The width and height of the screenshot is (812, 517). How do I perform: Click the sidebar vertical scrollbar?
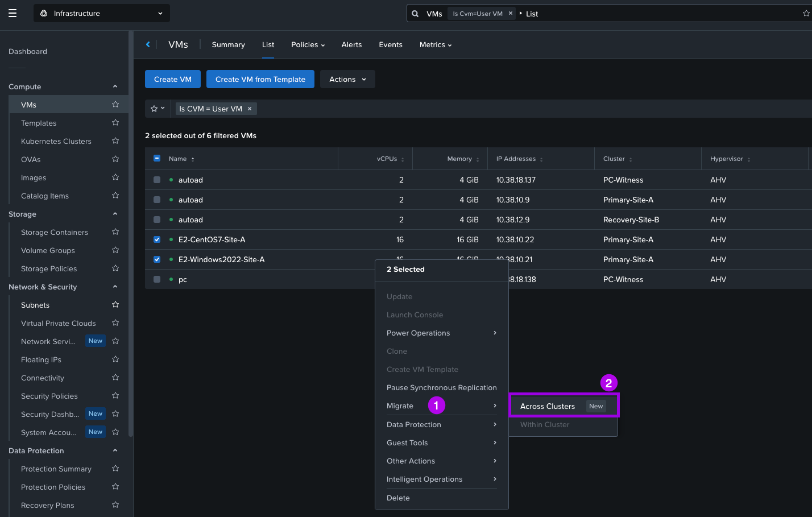coord(131,233)
